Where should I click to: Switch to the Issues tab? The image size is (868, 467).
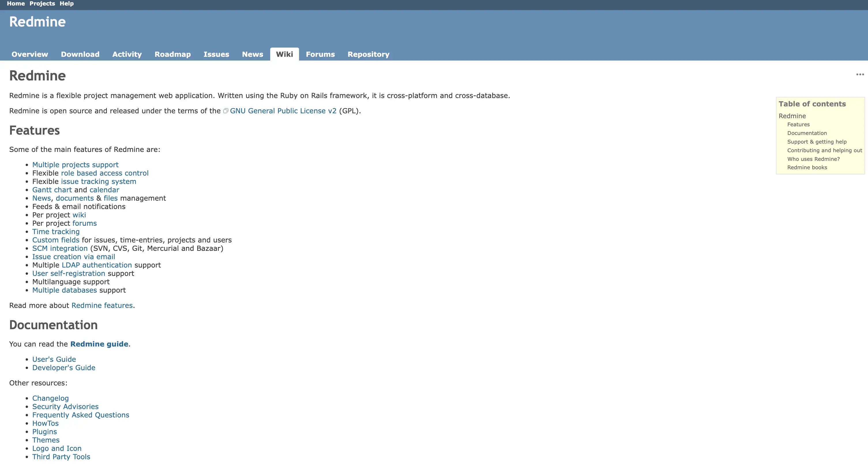[x=216, y=54]
